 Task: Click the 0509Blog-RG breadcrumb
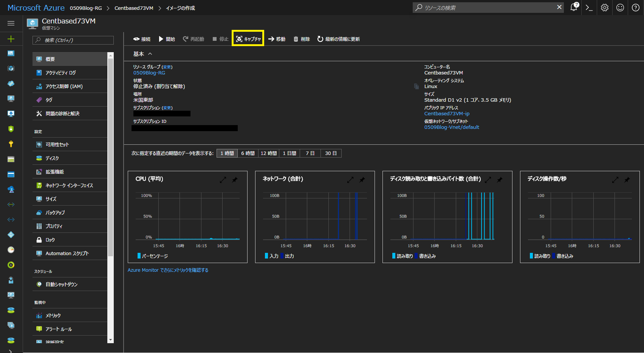pyautogui.click(x=86, y=8)
